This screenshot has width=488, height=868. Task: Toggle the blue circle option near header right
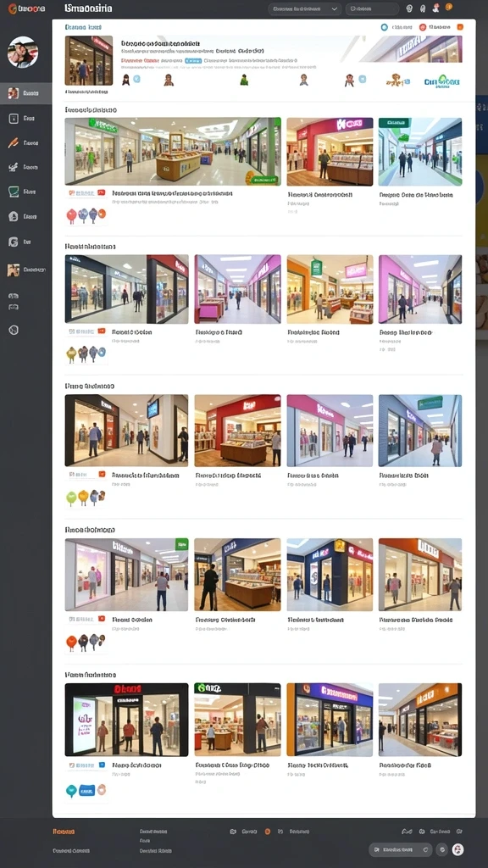pyautogui.click(x=385, y=26)
